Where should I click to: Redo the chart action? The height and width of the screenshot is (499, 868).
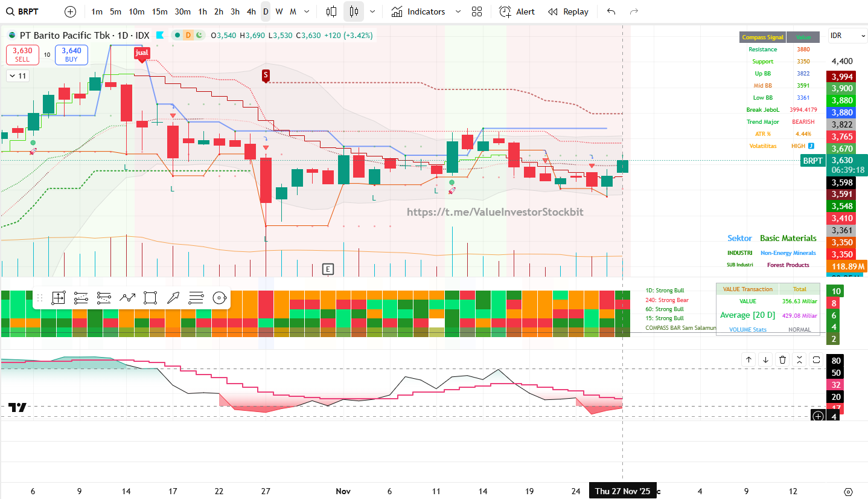[x=634, y=11]
